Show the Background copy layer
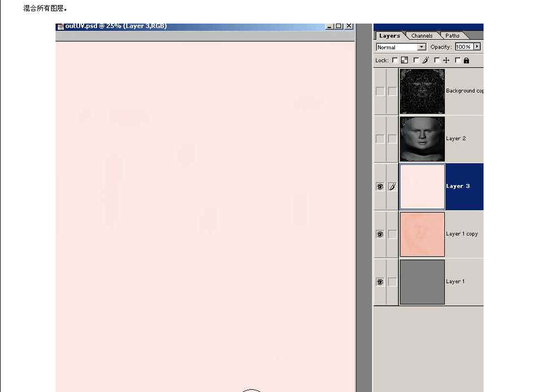This screenshot has height=392, width=543. pos(380,91)
